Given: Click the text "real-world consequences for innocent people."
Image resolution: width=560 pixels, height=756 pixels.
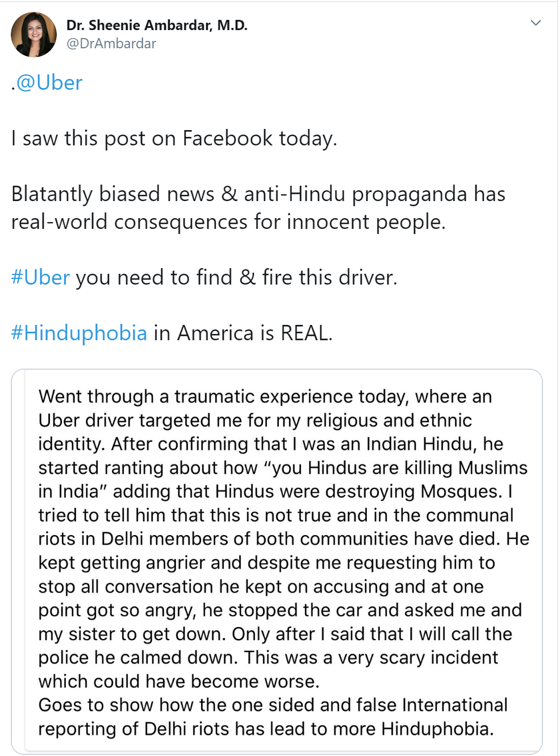Looking at the screenshot, I should point(228,222).
